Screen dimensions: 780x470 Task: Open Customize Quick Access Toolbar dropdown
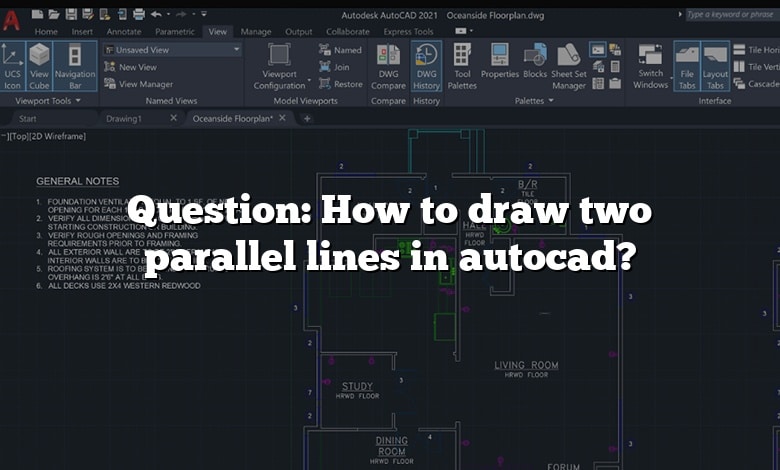pos(204,14)
